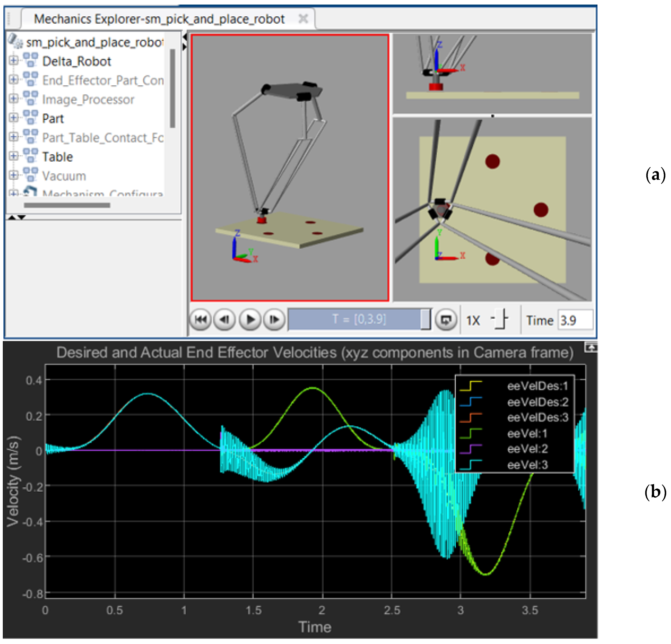
Task: Select the Mechanics Explorer tab
Action: pyautogui.click(x=159, y=19)
